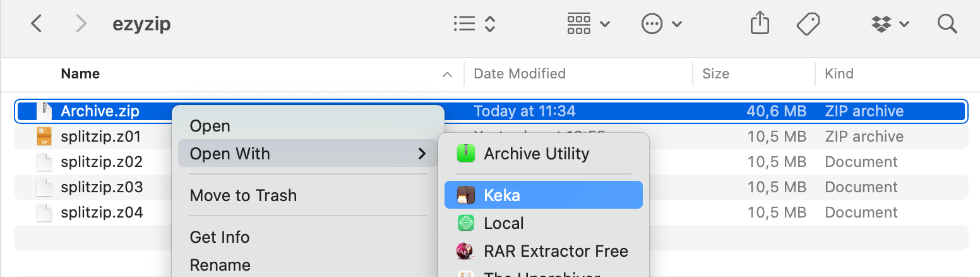980x277 pixels.
Task: Open with Archive Utility
Action: click(x=544, y=154)
